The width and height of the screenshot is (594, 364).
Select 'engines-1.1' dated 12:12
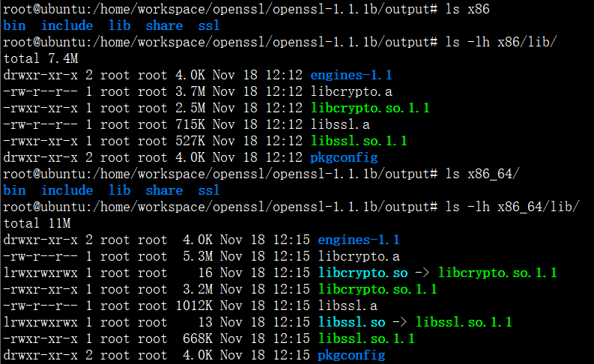point(351,75)
